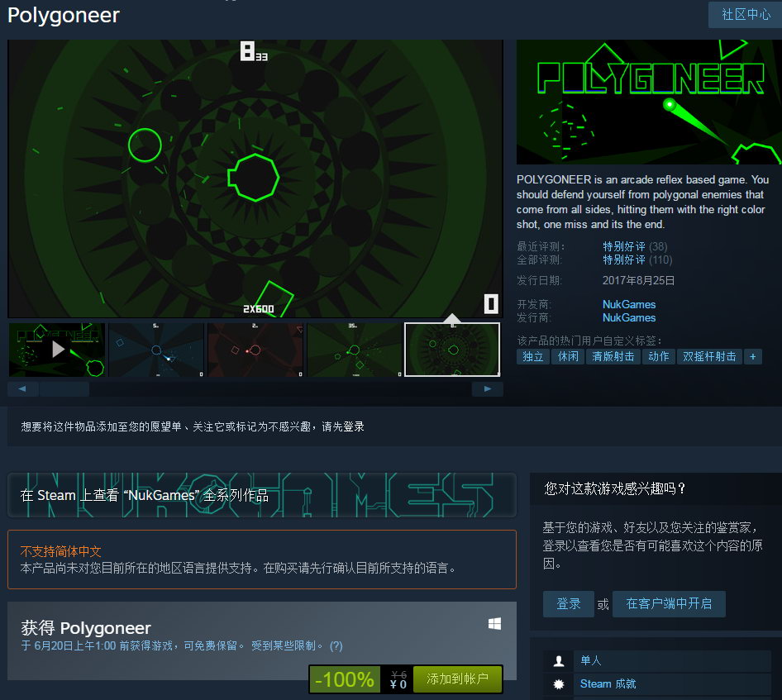
Task: Click the 登录 login button
Action: (569, 604)
